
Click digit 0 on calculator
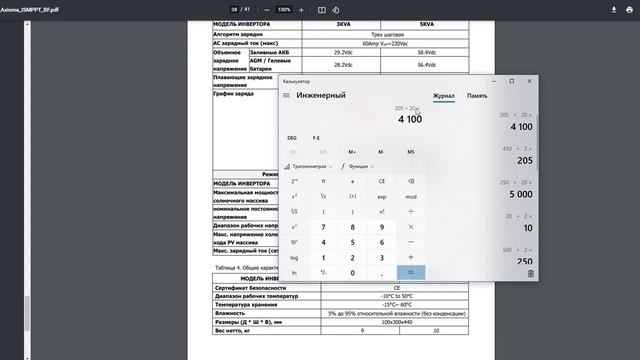coord(353,273)
